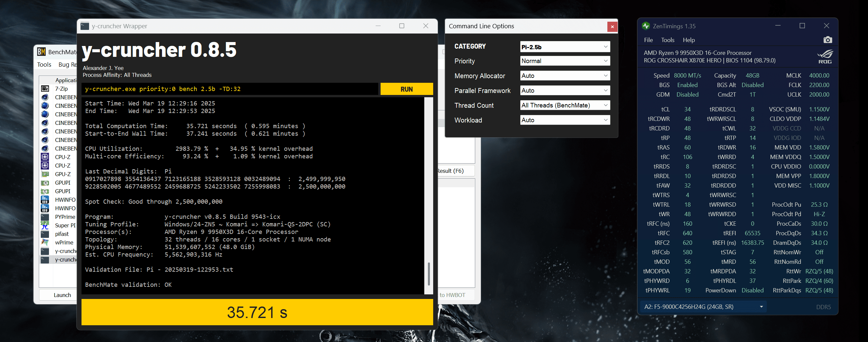Click the 48GB Capacity value
Image resolution: width=868 pixels, height=342 pixels.
tap(752, 76)
